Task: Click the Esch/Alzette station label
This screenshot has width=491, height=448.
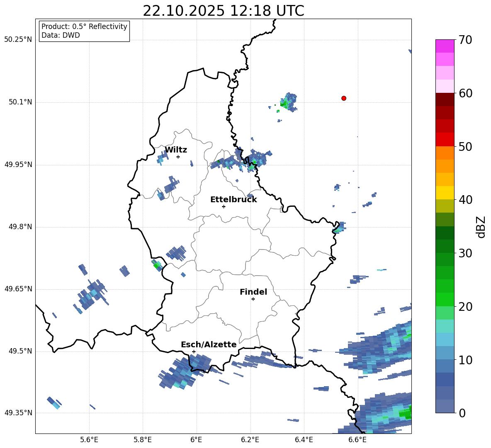Action: [x=209, y=344]
